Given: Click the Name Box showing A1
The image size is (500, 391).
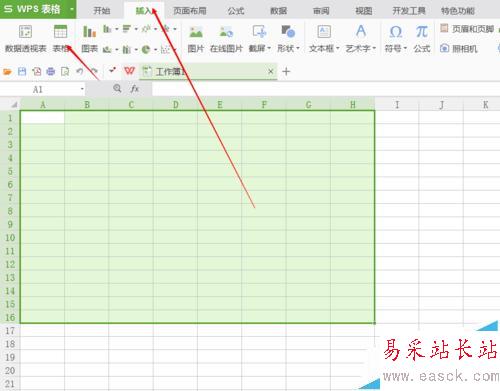Looking at the screenshot, I should [42, 89].
